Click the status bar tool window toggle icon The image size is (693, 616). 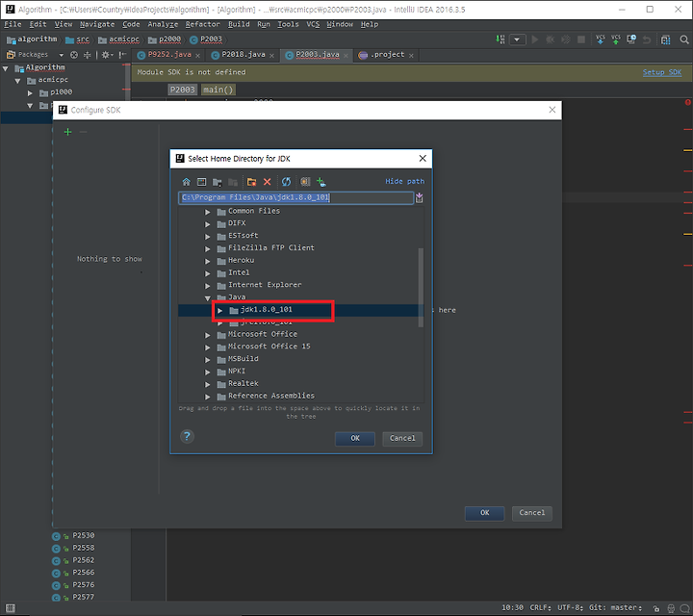pyautogui.click(x=11, y=608)
